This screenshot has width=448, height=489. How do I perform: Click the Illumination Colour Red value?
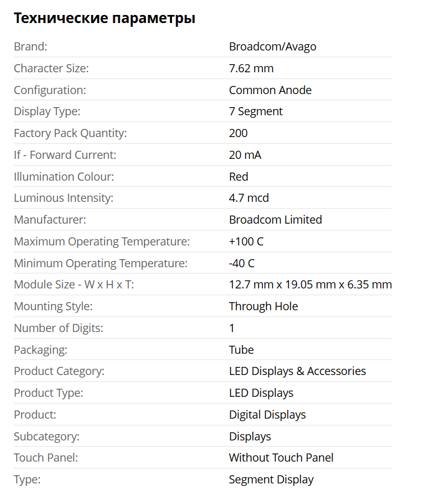pyautogui.click(x=239, y=177)
